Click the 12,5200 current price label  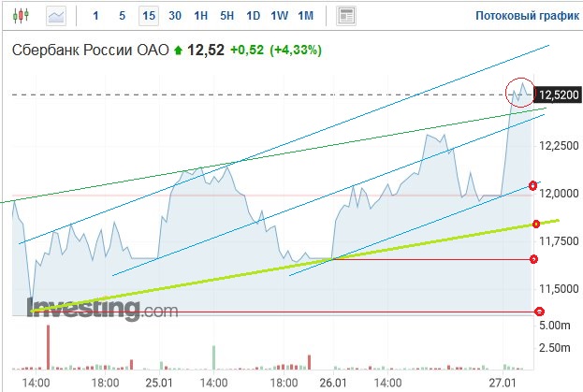[x=559, y=94]
